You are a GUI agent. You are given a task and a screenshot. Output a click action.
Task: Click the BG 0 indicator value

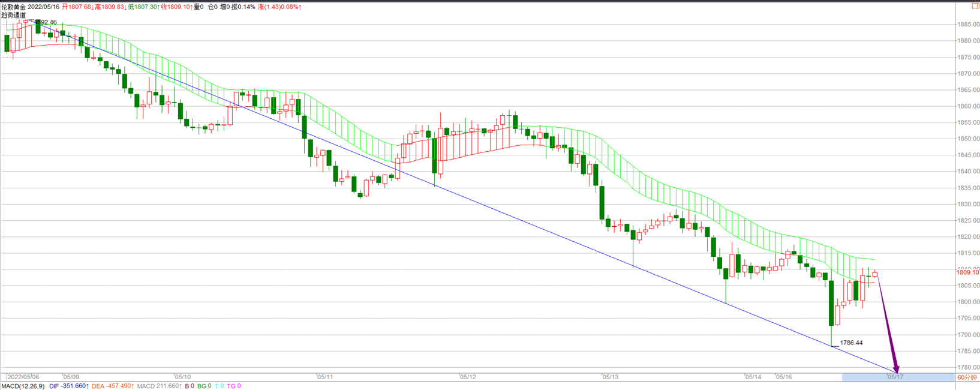[205, 386]
